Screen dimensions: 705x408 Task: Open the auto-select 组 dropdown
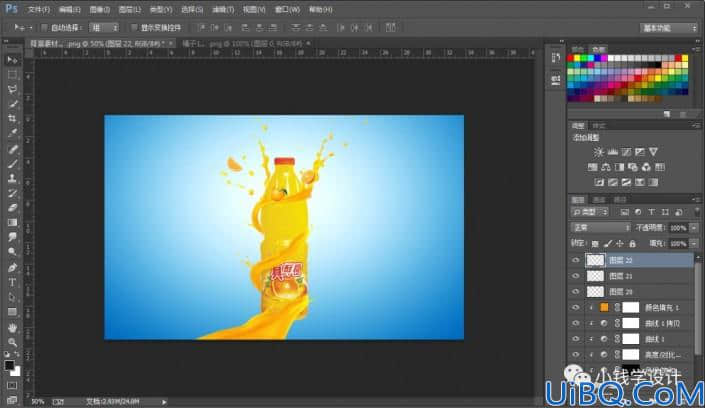pyautogui.click(x=104, y=28)
